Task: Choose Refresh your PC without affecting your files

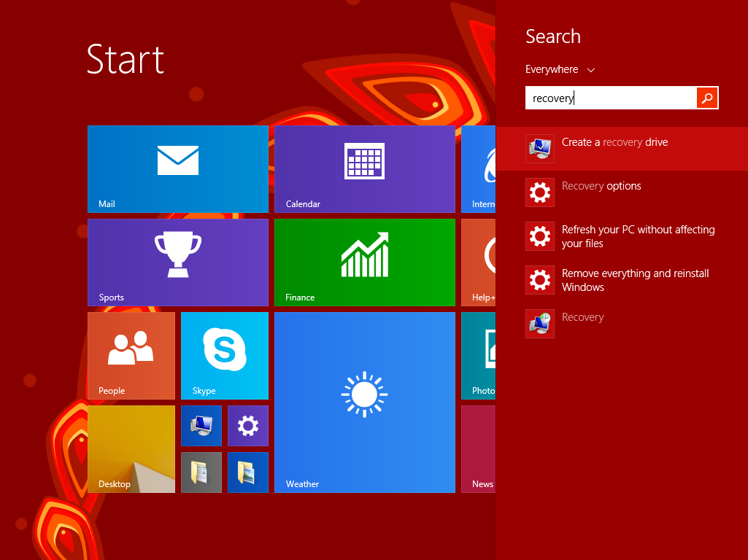Action: 638,236
